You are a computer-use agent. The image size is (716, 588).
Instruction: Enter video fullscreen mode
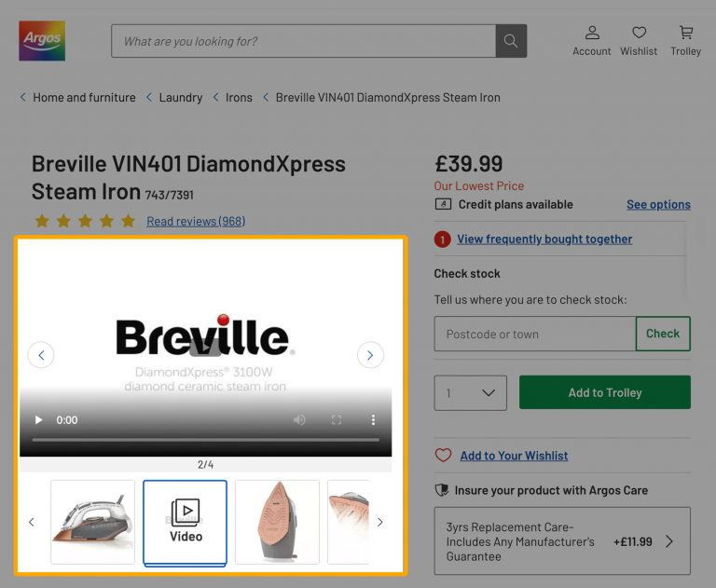click(337, 420)
